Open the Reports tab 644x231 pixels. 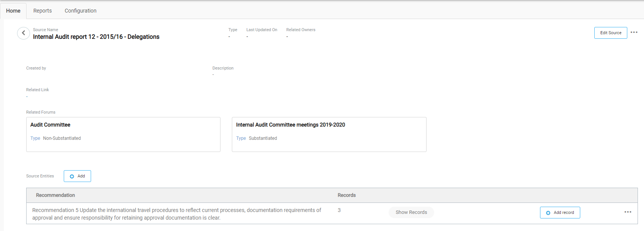[43, 11]
